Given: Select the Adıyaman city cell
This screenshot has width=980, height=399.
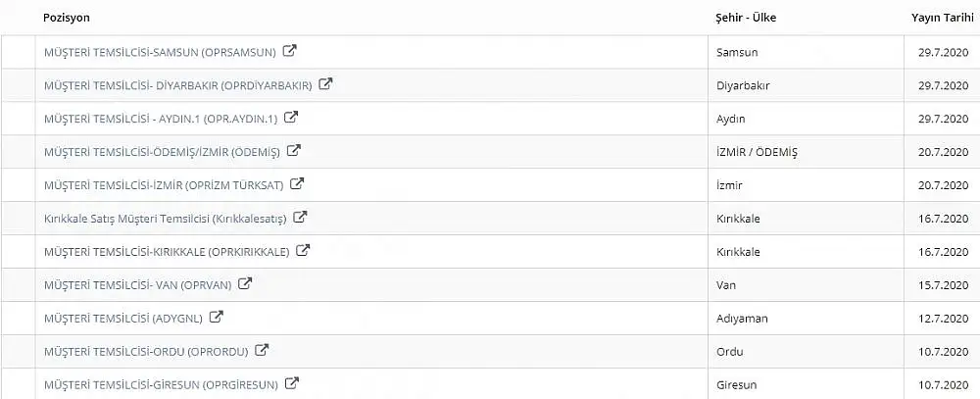Looking at the screenshot, I should click(x=807, y=319).
